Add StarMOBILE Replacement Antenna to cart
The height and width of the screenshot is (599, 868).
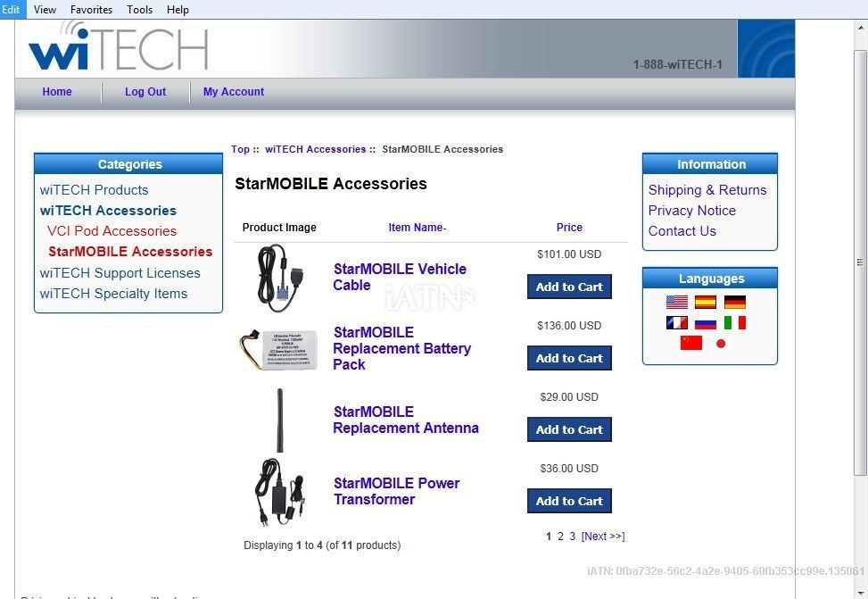pyautogui.click(x=569, y=429)
